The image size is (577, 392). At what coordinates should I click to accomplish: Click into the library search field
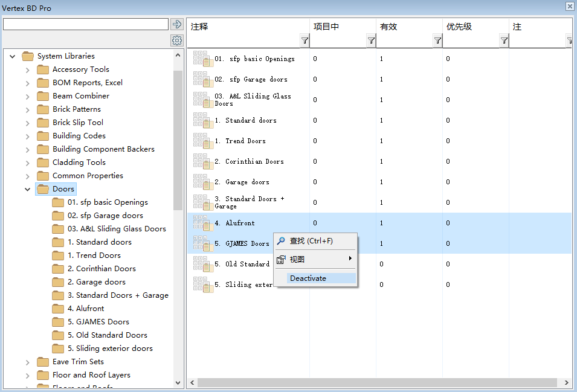pyautogui.click(x=86, y=24)
